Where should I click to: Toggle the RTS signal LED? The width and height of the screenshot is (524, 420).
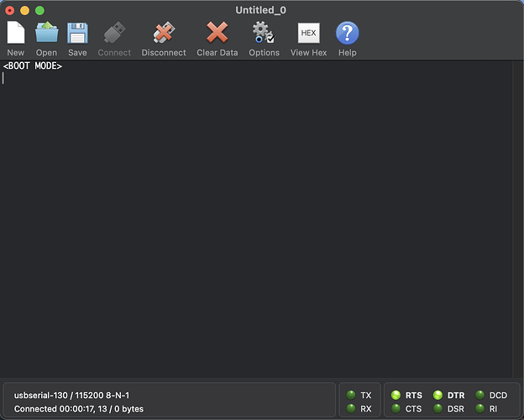click(396, 395)
